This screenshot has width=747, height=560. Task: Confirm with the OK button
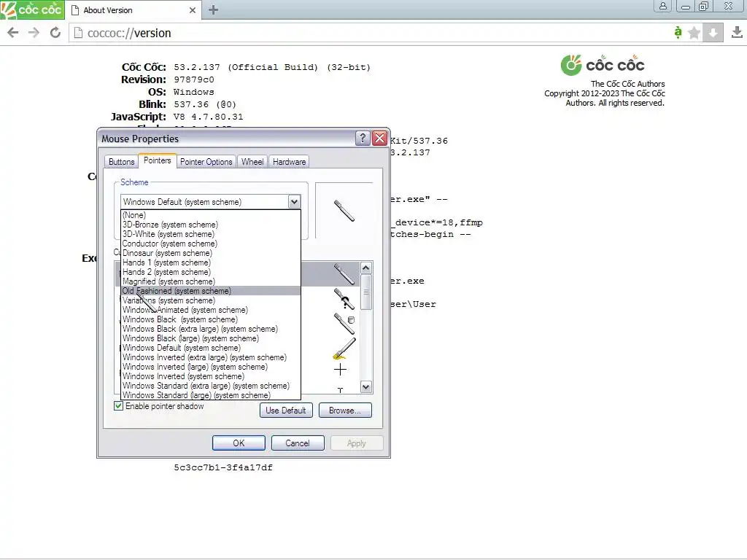[239, 443]
